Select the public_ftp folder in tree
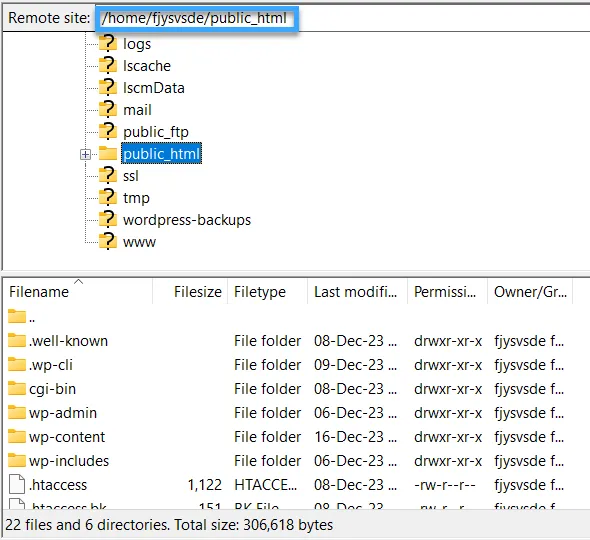Viewport: 590px width, 540px height. pos(156,132)
